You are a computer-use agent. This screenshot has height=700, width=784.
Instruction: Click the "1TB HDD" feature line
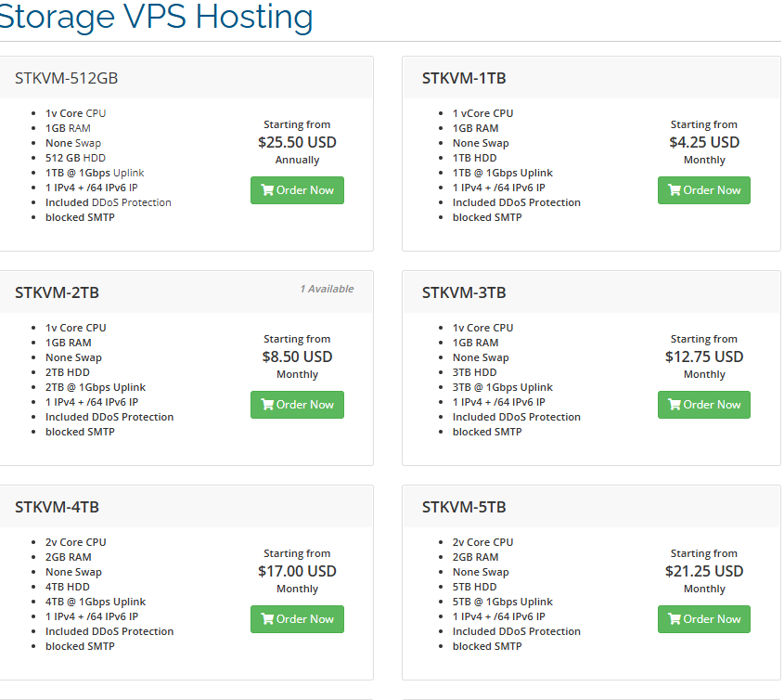coord(474,158)
